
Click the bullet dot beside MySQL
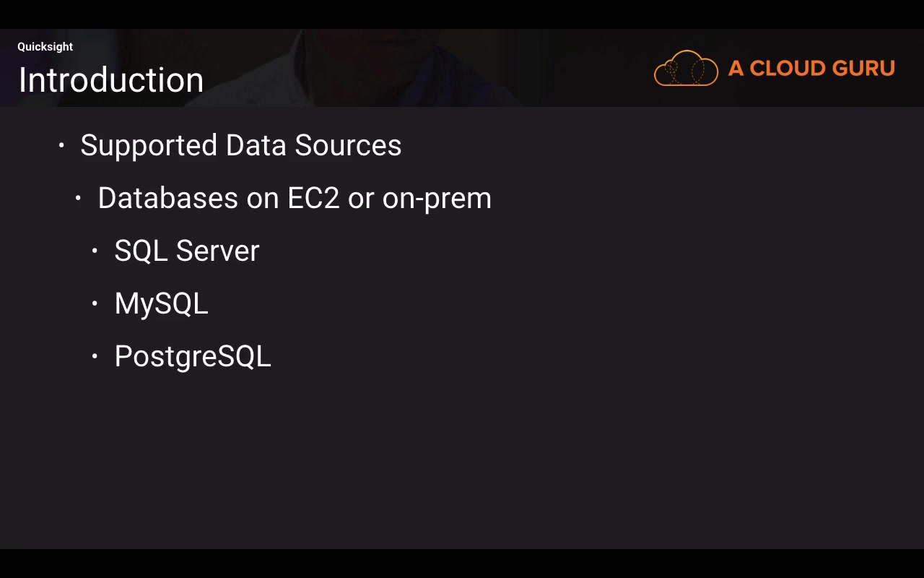(95, 303)
